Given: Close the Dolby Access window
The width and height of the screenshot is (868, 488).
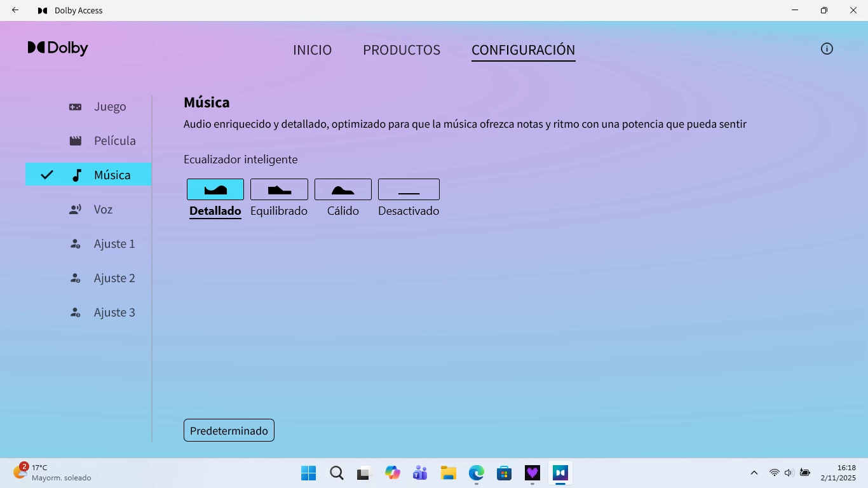Looking at the screenshot, I should click(x=853, y=10).
